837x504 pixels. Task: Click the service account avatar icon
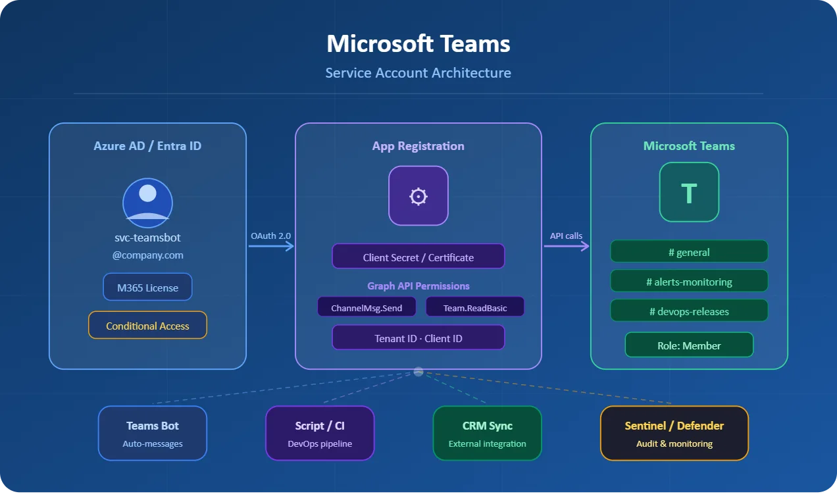147,203
